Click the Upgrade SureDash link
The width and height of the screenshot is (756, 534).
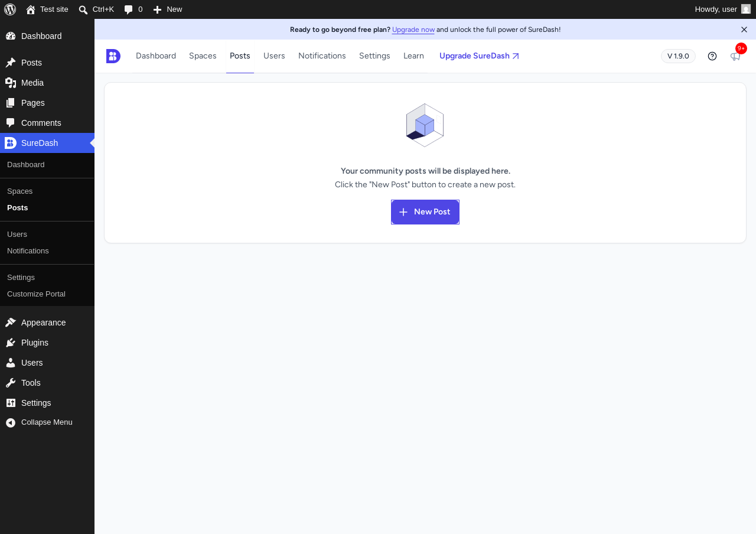point(479,56)
